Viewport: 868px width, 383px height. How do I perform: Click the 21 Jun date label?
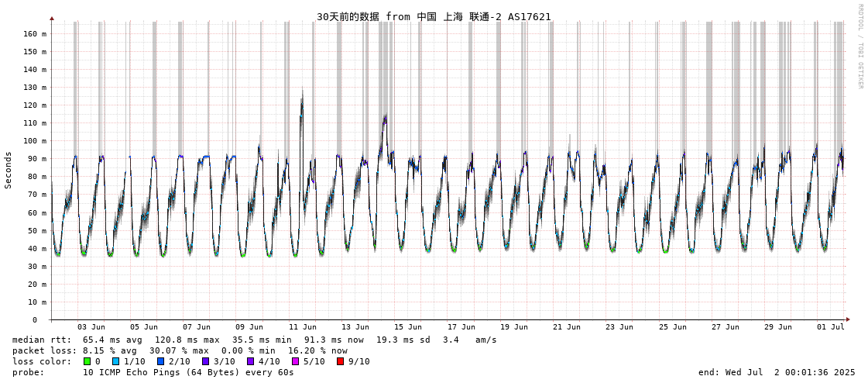pyautogui.click(x=566, y=327)
